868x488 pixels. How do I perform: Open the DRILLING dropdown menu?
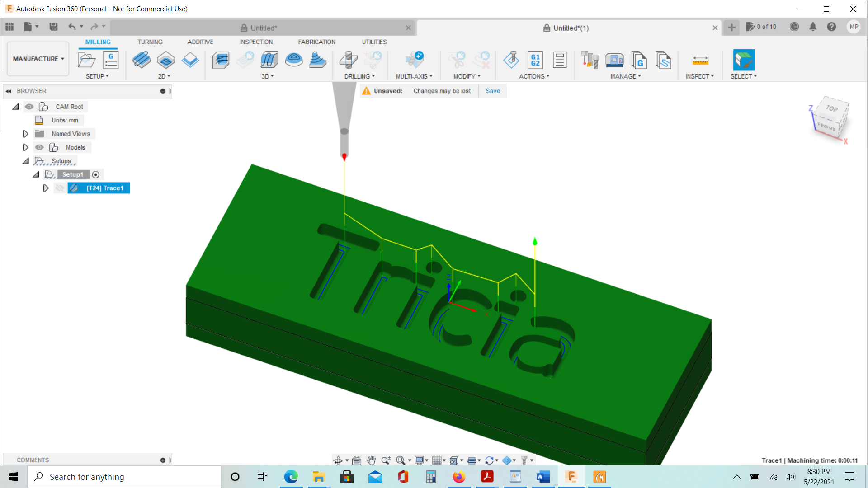point(359,76)
